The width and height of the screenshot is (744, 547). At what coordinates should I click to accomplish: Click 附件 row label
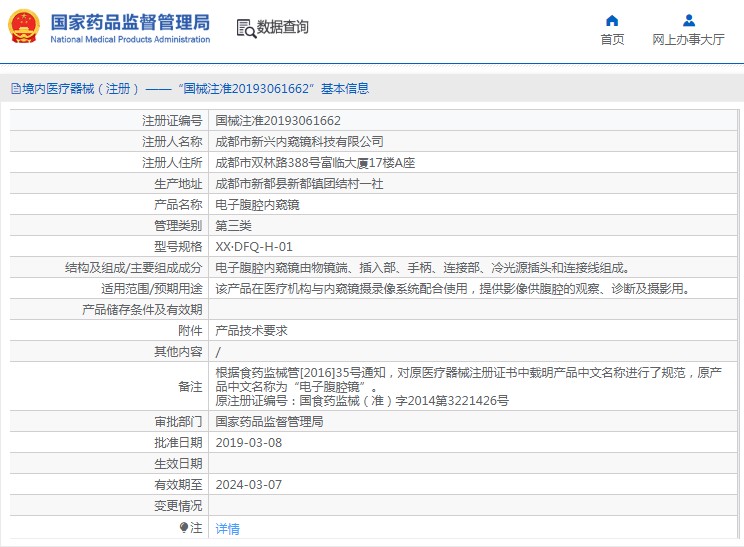pyautogui.click(x=190, y=331)
